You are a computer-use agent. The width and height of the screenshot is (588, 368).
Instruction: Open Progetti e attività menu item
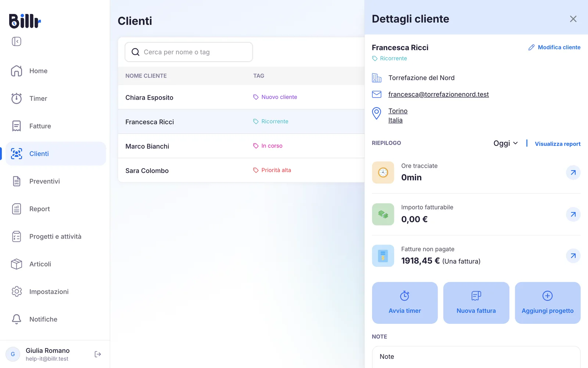(x=56, y=236)
